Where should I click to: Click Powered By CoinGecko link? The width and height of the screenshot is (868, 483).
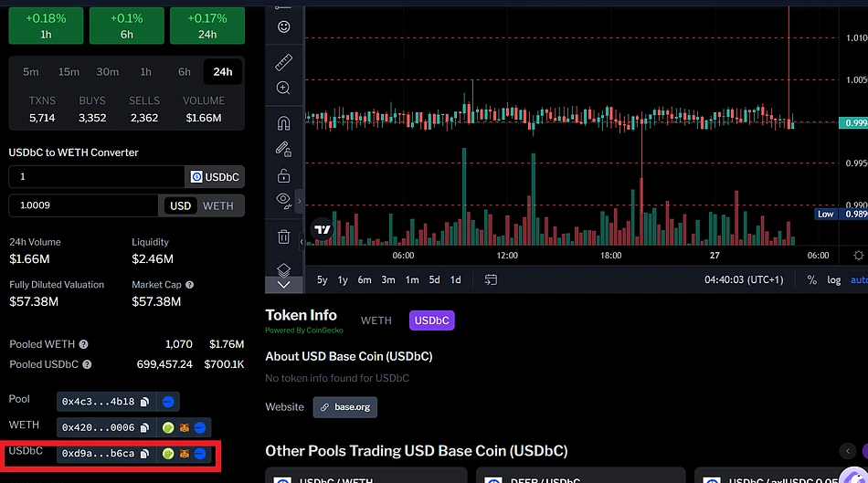click(304, 331)
